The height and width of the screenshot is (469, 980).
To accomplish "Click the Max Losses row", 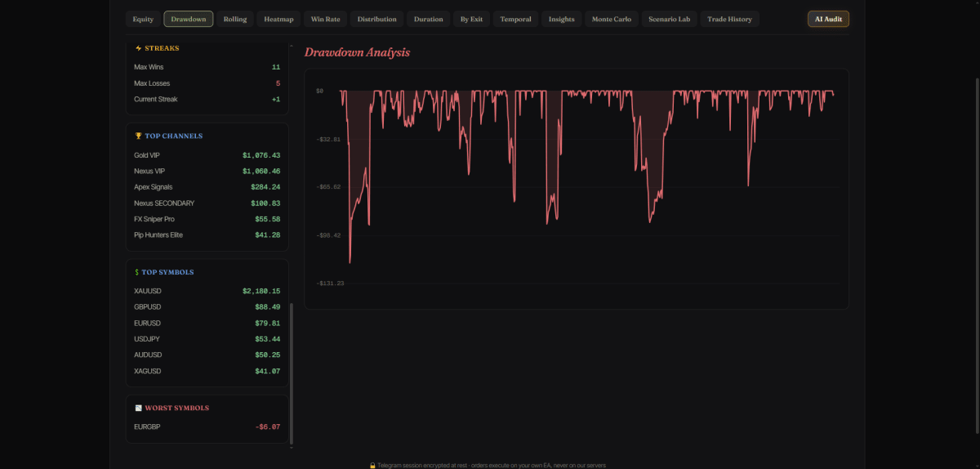I will (x=207, y=83).
